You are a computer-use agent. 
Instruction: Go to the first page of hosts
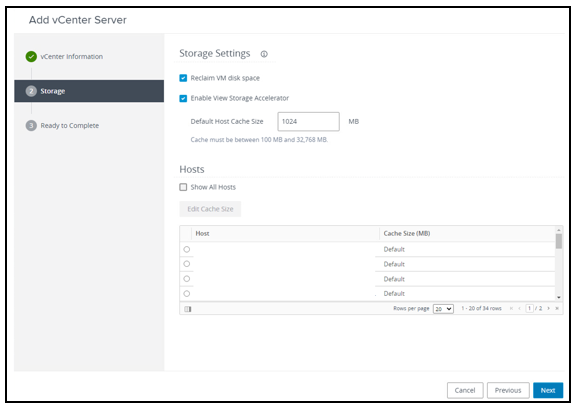[511, 308]
